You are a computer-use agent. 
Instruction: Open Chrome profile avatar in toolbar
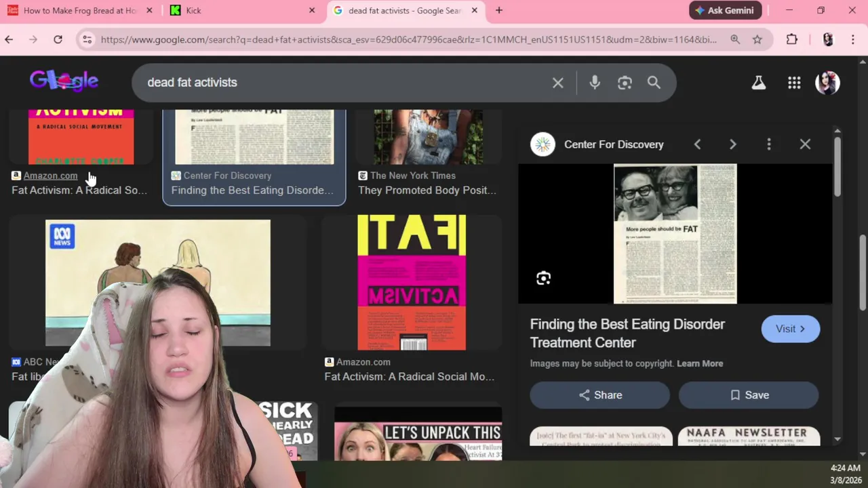click(x=827, y=39)
